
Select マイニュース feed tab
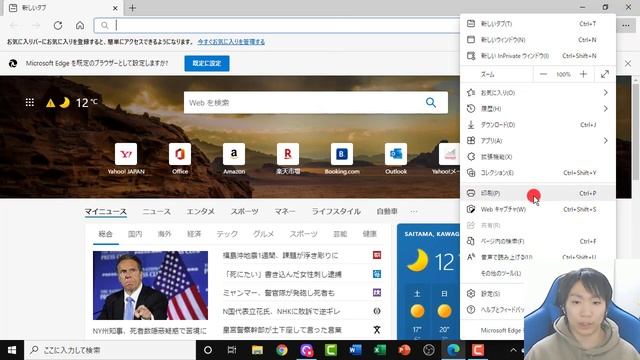pos(106,211)
